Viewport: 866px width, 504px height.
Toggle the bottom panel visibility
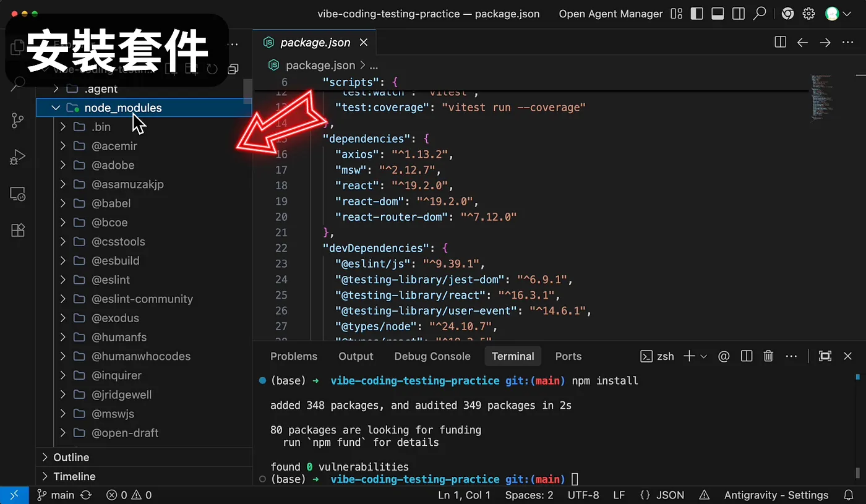718,14
